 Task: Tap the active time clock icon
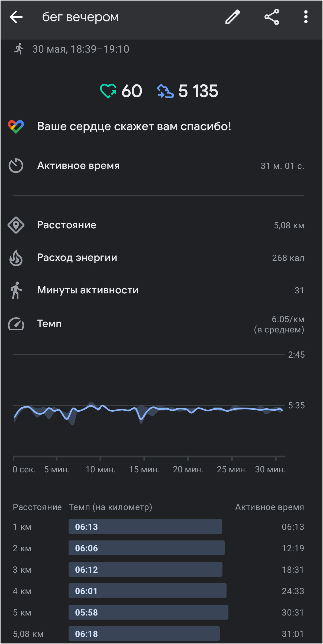tap(16, 165)
